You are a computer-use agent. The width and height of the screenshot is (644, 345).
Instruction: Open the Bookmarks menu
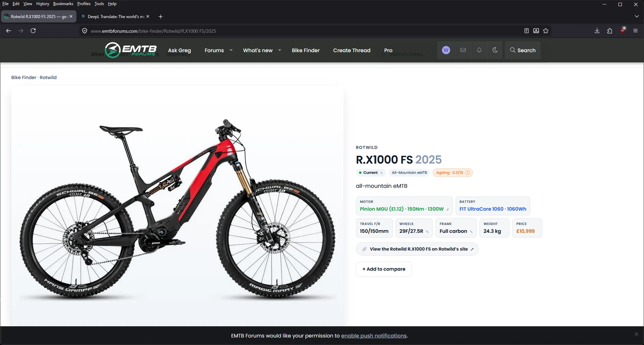pos(63,4)
